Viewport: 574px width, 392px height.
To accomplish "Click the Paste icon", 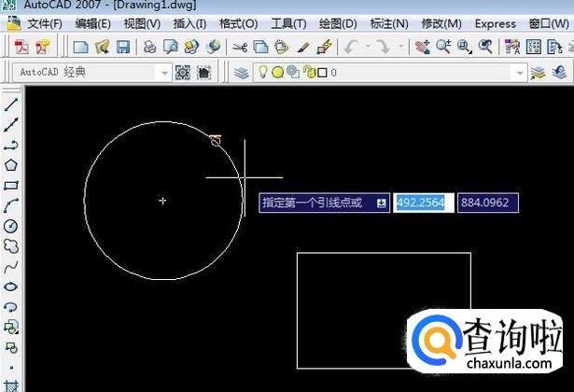I will click(x=281, y=47).
